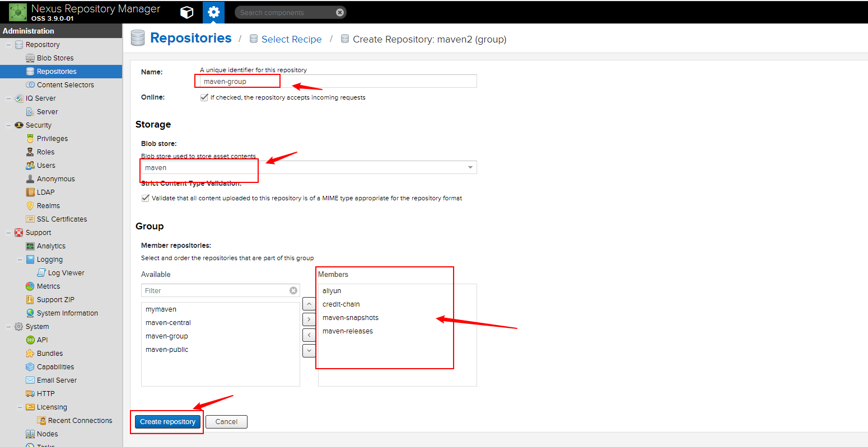Open the Browse cube icon in header
This screenshot has height=447, width=868.
coord(186,12)
